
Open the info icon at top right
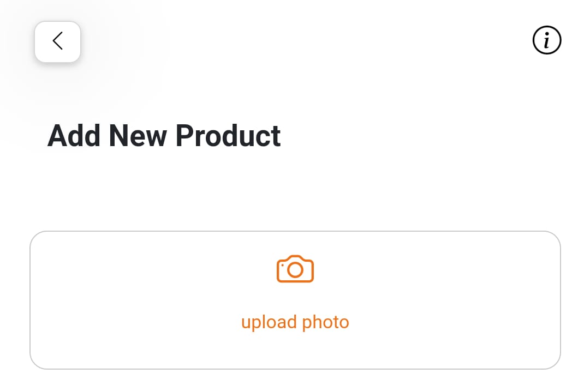click(x=547, y=40)
